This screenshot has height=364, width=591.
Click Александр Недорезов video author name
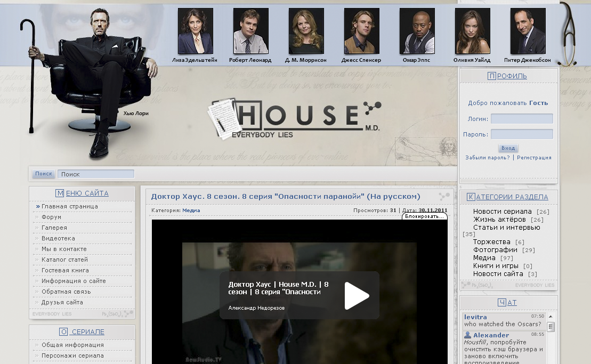(256, 308)
